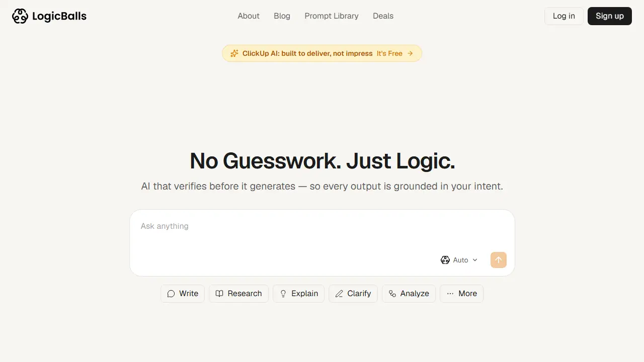Click the sparkle icon in ClickUp banner
The image size is (644, 362).
(x=234, y=53)
